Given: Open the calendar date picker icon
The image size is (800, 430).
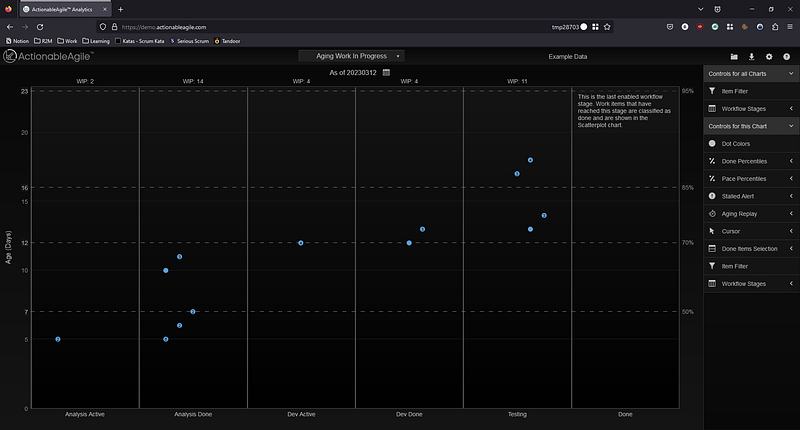Looking at the screenshot, I should [x=386, y=72].
